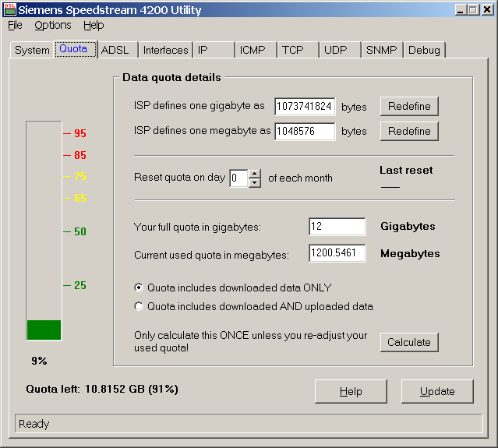Select quota includes downloaded AND uploaded data

pyautogui.click(x=253, y=306)
